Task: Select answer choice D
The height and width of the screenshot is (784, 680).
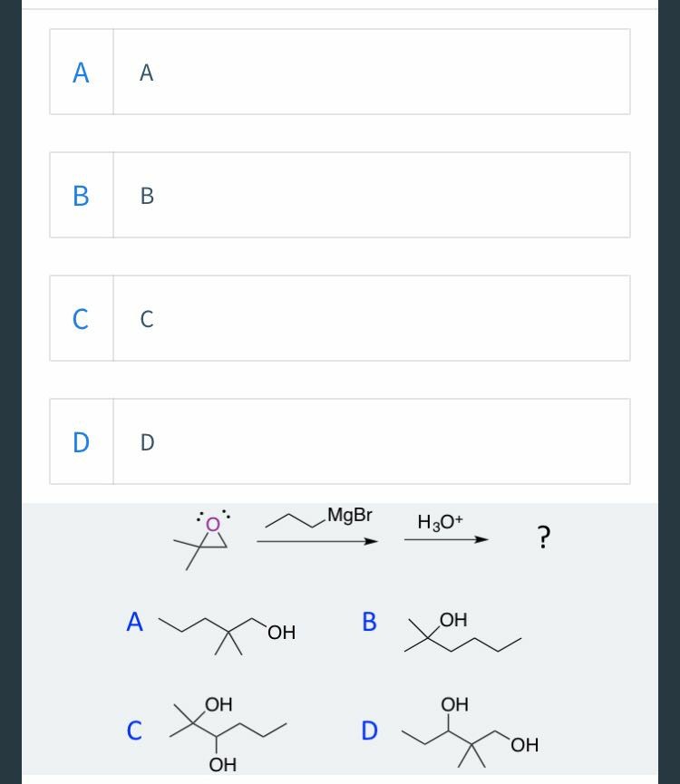Action: tap(339, 441)
